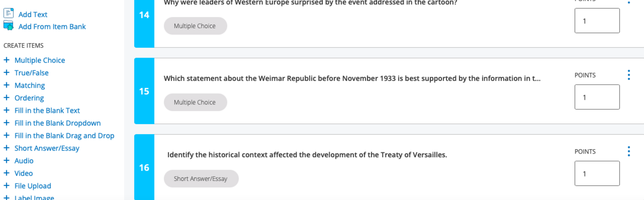The image size is (644, 200).
Task: Open three-dot menu for question 16
Action: pyautogui.click(x=629, y=151)
